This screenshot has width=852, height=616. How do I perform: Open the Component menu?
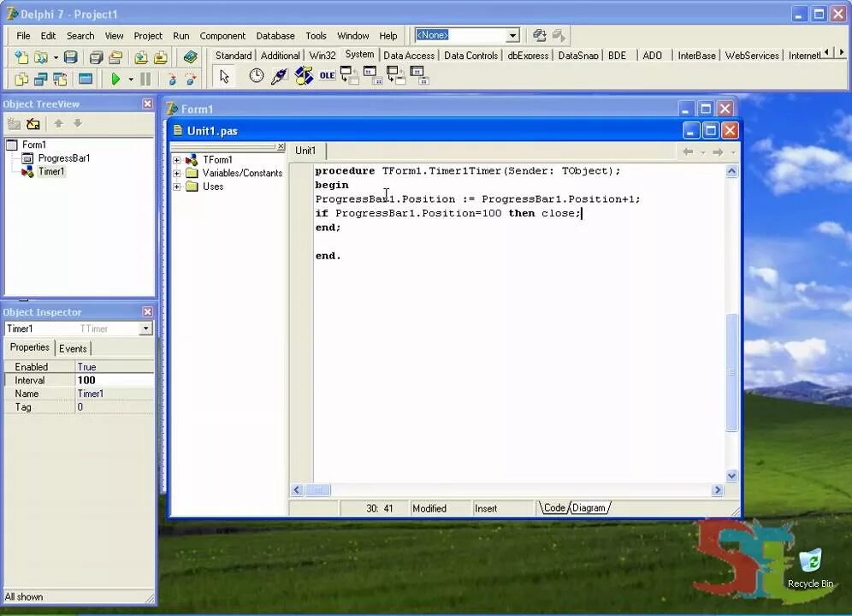click(222, 36)
